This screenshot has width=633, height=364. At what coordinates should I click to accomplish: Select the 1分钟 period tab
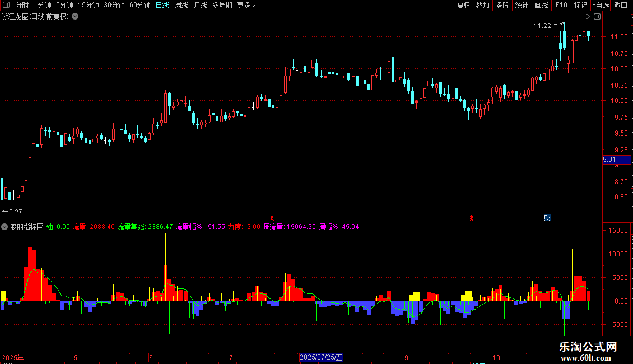[43, 5]
